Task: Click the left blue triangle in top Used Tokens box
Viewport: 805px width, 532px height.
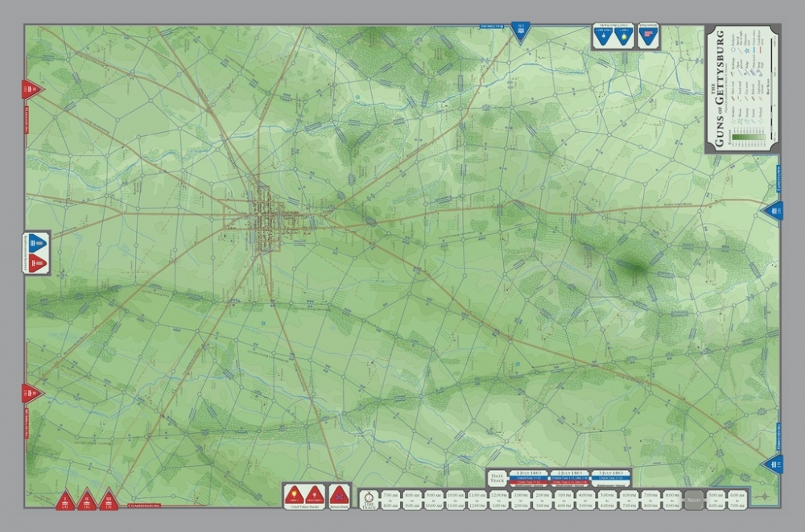Action: pyautogui.click(x=603, y=35)
